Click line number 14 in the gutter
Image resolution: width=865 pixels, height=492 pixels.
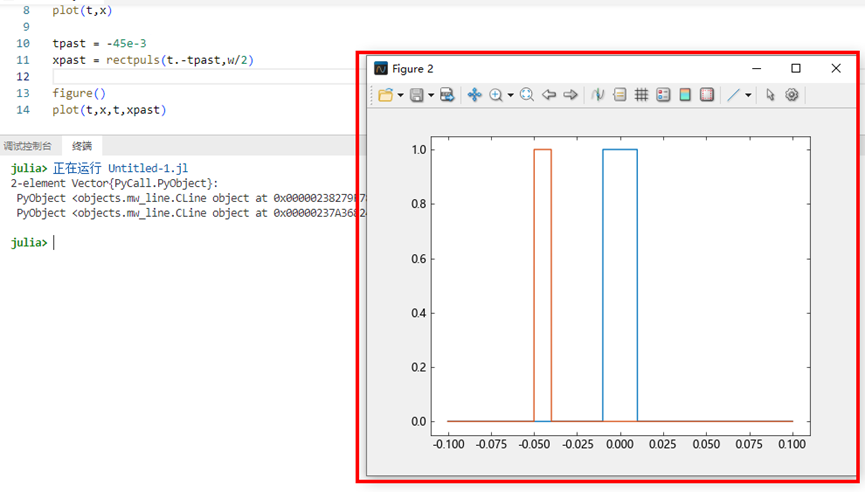[x=23, y=110]
